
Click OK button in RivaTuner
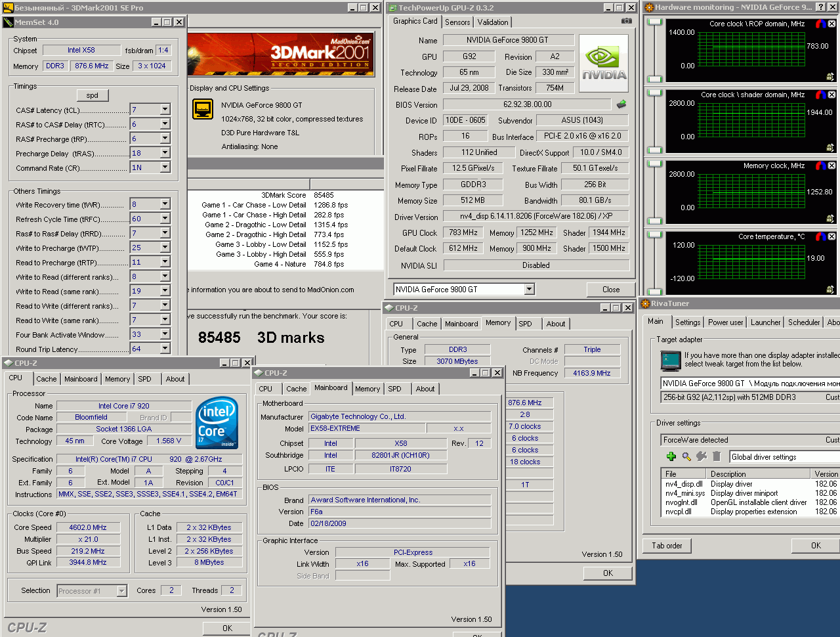click(x=816, y=546)
